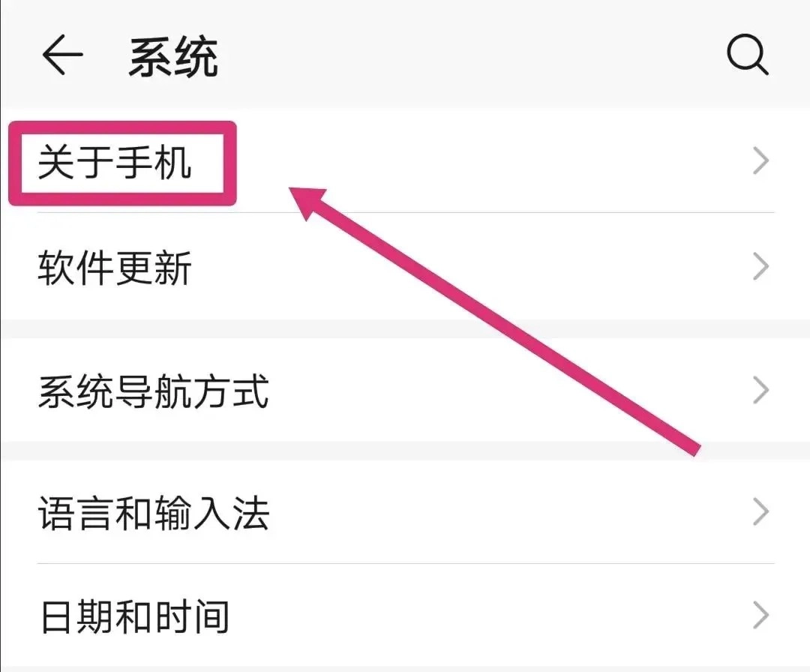Open search with the magnifier icon

[748, 56]
